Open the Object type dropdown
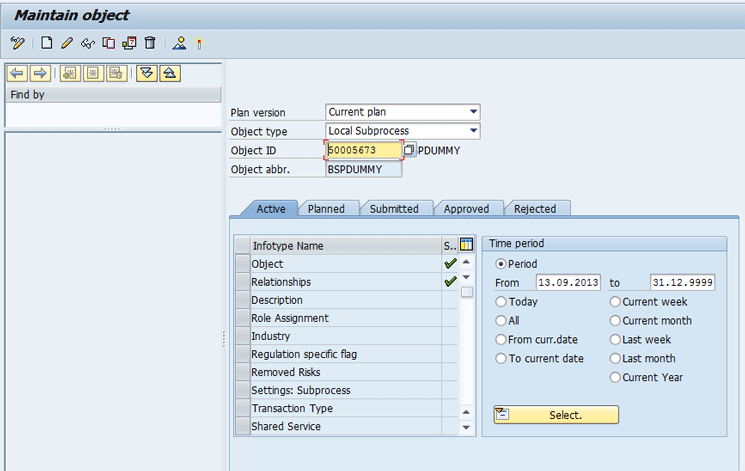The height and width of the screenshot is (471, 745). [473, 131]
